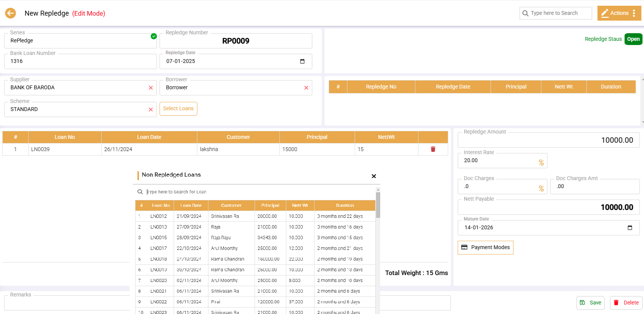Click the Supplier field
This screenshot has height=314, width=644.
point(81,88)
